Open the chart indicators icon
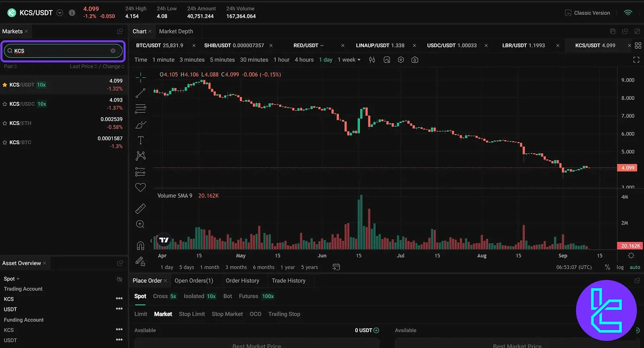Screen dimensions: 644x348 click(x=387, y=60)
